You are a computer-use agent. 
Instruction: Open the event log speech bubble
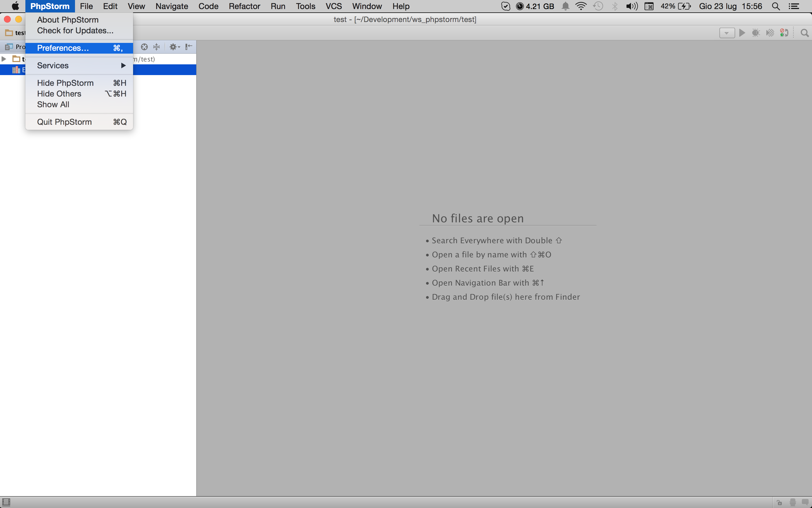click(x=805, y=503)
